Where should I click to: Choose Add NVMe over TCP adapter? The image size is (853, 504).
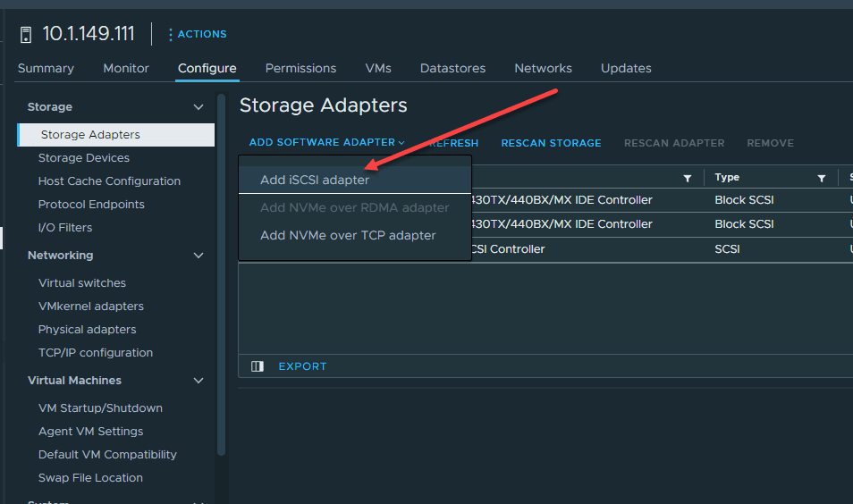point(348,235)
